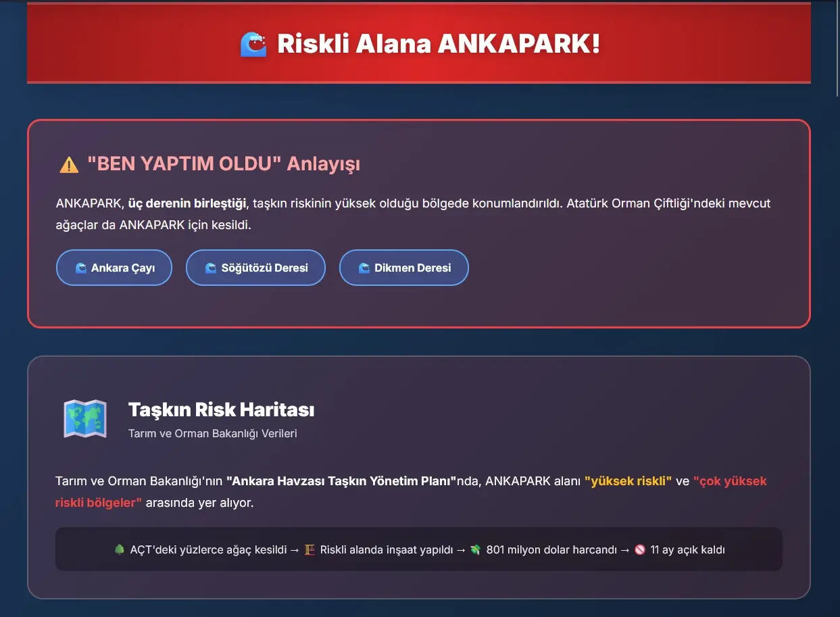Click the wave icon inside Söğütözü Deresi button
The image size is (840, 617).
click(210, 268)
